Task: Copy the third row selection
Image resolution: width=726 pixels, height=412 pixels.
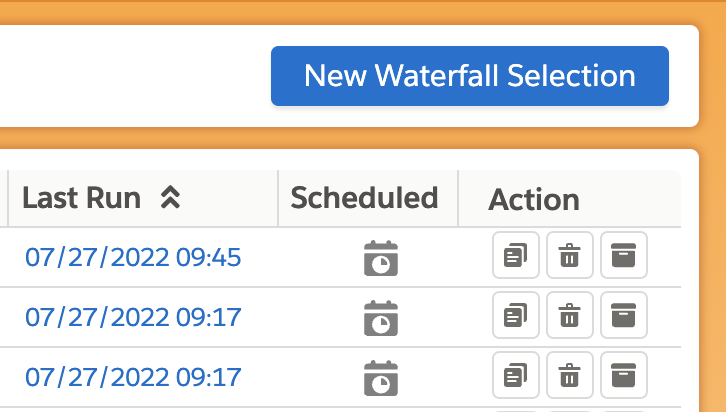Action: (x=516, y=376)
